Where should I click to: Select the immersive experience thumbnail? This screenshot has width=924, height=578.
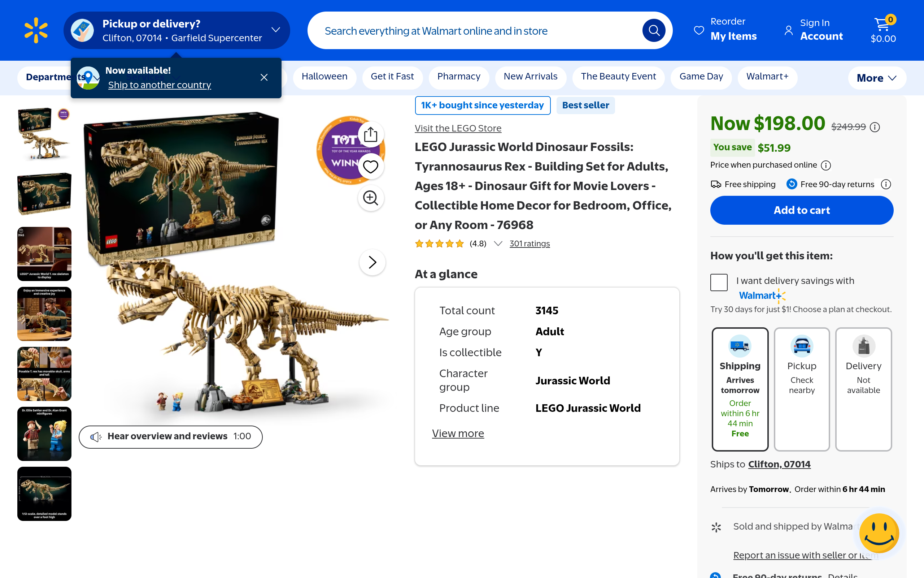(x=44, y=314)
